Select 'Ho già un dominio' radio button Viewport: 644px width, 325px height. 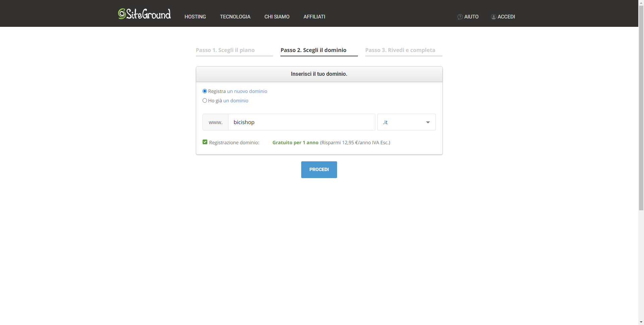pyautogui.click(x=205, y=101)
